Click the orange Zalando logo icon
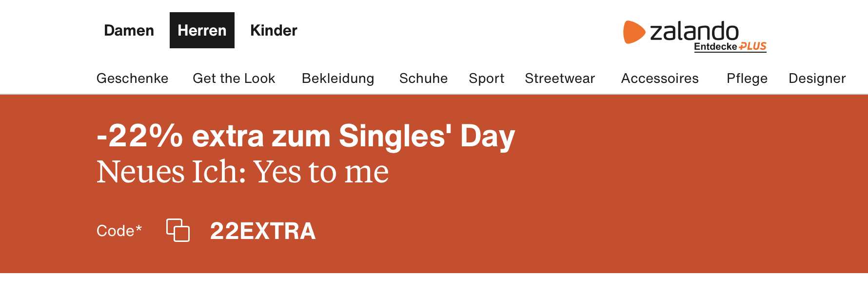This screenshot has width=868, height=298. point(634,32)
